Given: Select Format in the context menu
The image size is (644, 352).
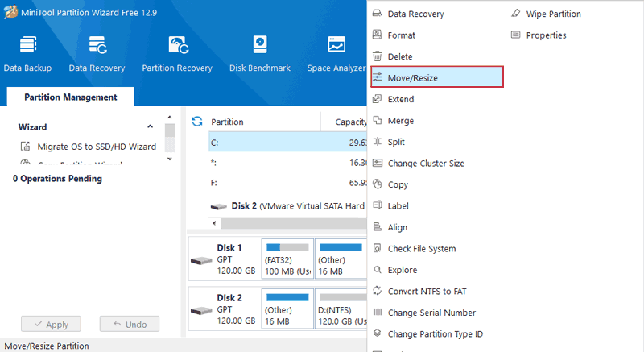Looking at the screenshot, I should (x=401, y=35).
